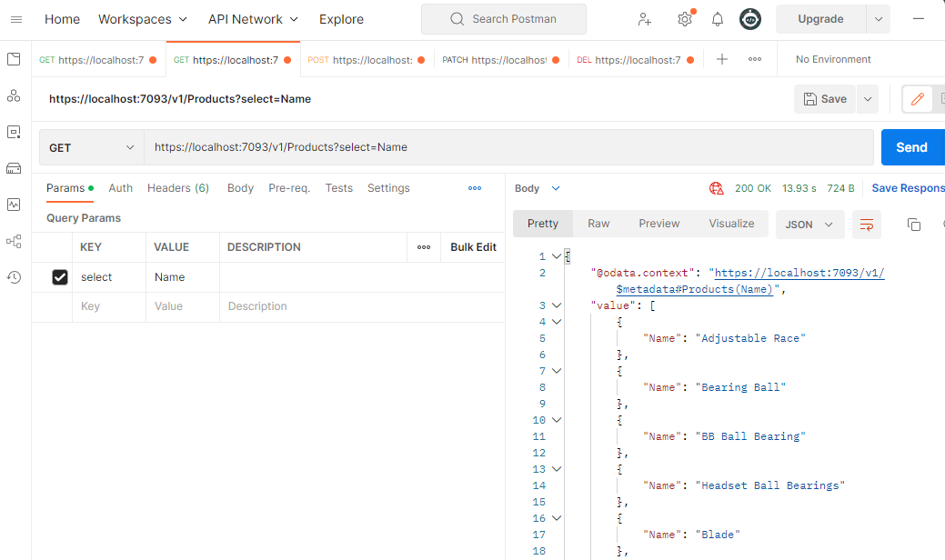
Task: Open the response Body dropdown
Action: 538,188
